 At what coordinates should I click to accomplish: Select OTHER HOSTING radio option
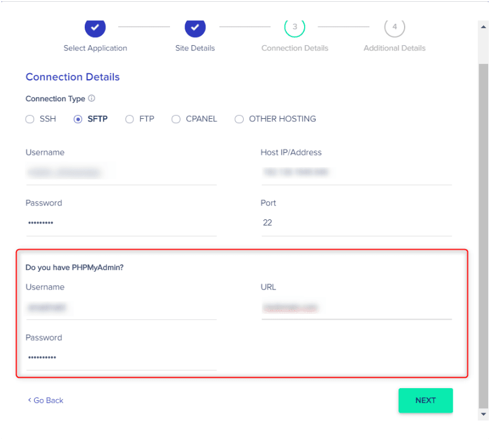(x=240, y=119)
